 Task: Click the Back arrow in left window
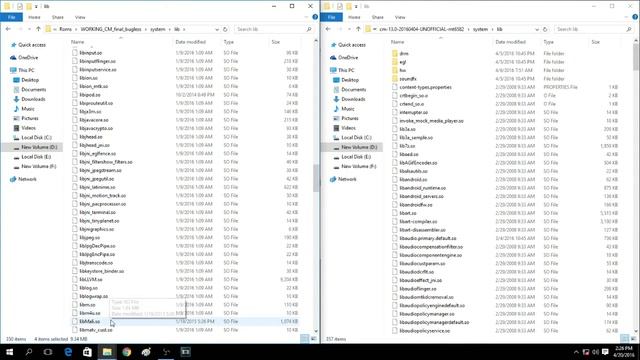(8, 29)
